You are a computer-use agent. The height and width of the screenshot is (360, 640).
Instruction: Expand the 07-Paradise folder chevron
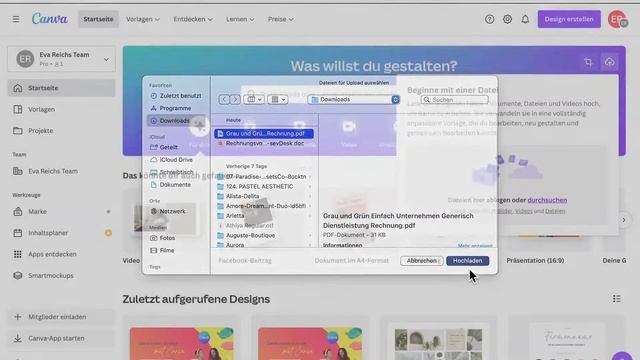pos(310,177)
